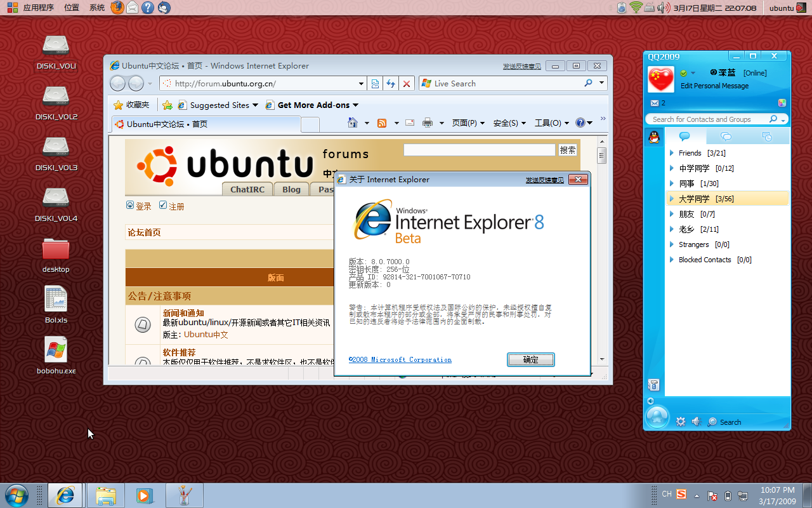The image size is (812, 508).
Task: Click the QQ message manager speaker icon
Action: [696, 422]
